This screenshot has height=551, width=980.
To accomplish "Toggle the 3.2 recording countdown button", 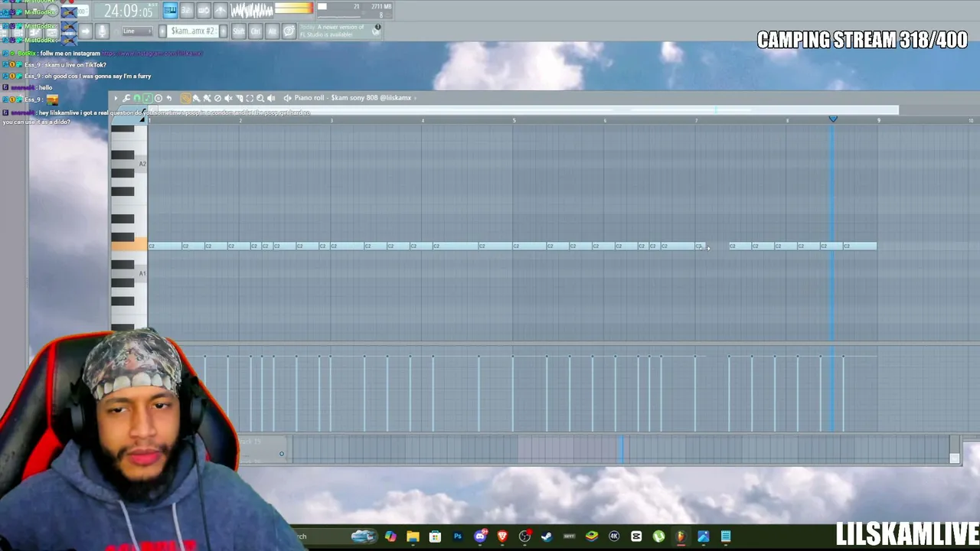I will pos(187,10).
